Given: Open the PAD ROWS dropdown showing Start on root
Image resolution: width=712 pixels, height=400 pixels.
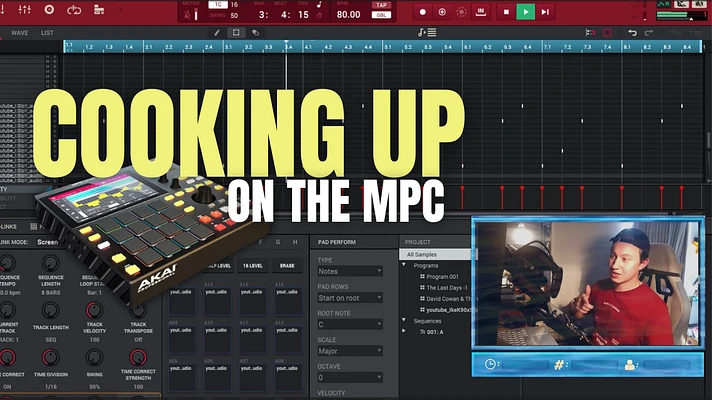Looking at the screenshot, I should 350,298.
